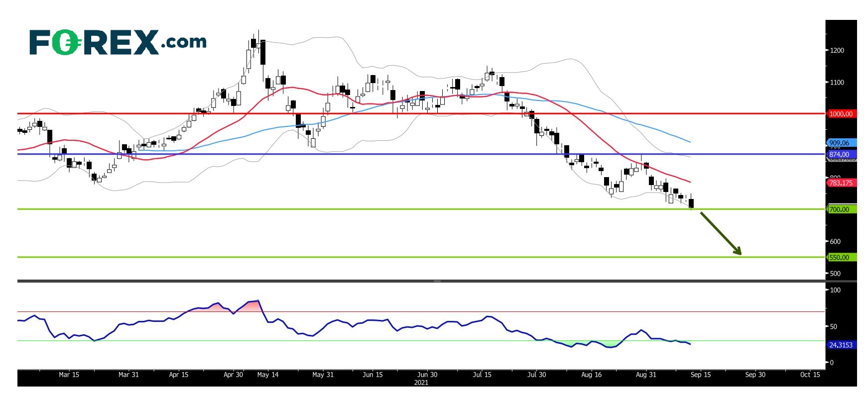Select the Sep 15 date marker

(x=700, y=375)
